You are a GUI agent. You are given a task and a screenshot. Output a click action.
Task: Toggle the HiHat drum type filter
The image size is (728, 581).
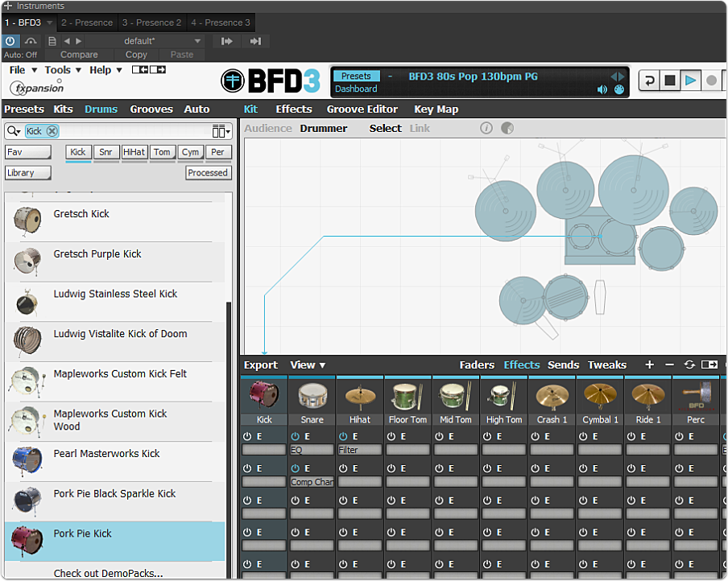point(134,152)
